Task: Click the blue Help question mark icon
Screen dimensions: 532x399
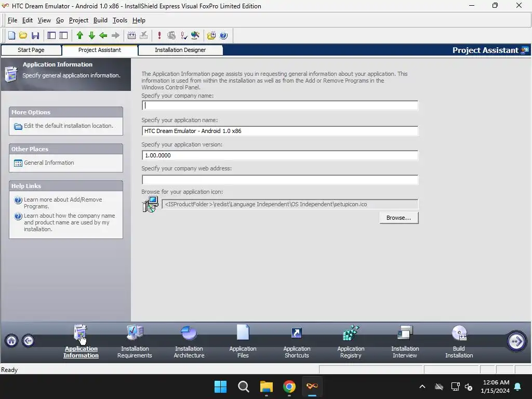Action: (x=223, y=35)
